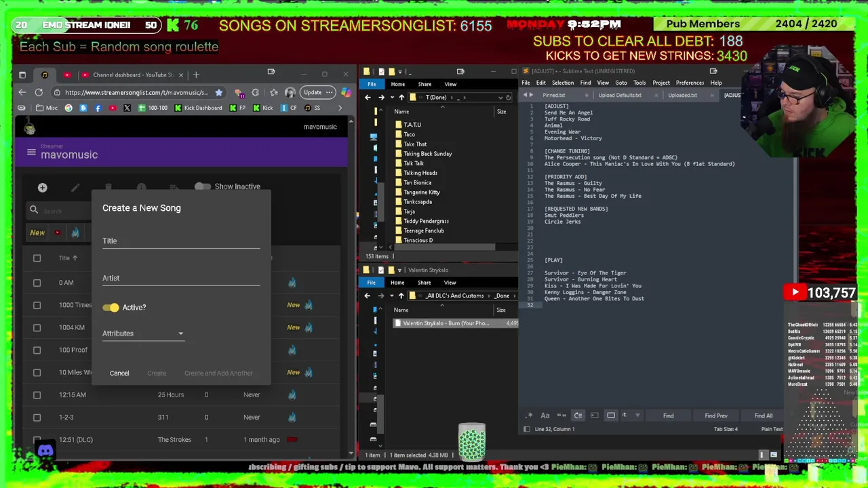Select the Talking Heads folder
The image size is (868, 488).
420,173
